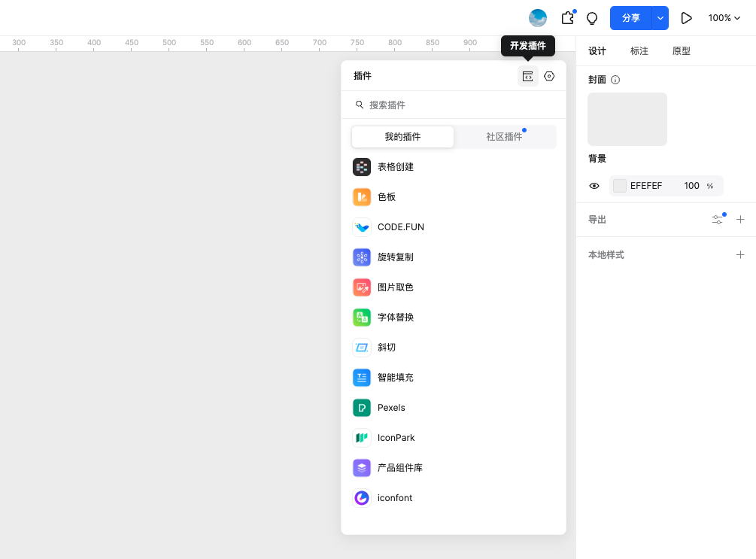Open the Pexels plugin

click(391, 408)
